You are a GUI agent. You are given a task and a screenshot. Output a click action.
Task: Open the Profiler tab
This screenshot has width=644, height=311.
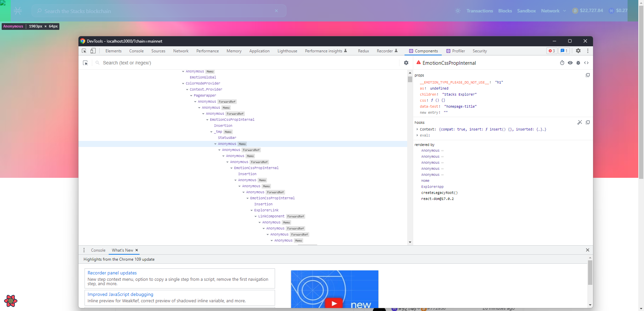click(455, 51)
